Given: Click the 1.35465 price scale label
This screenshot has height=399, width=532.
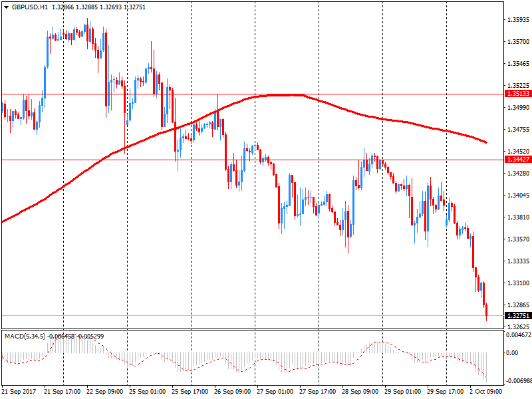Looking at the screenshot, I should pos(518,64).
